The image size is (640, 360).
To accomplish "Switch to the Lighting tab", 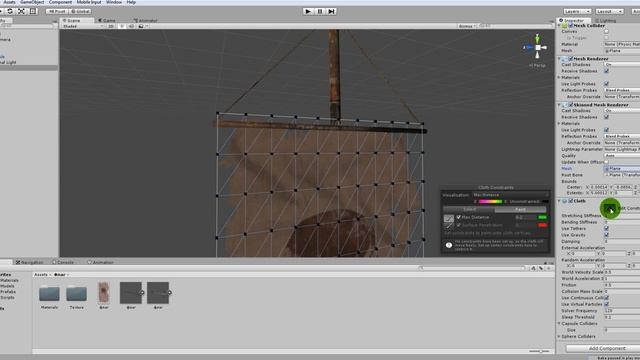I will [x=606, y=20].
